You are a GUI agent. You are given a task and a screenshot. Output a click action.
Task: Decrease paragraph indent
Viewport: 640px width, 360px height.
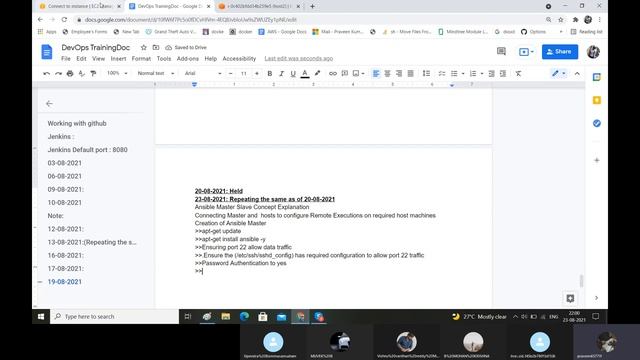point(491,73)
